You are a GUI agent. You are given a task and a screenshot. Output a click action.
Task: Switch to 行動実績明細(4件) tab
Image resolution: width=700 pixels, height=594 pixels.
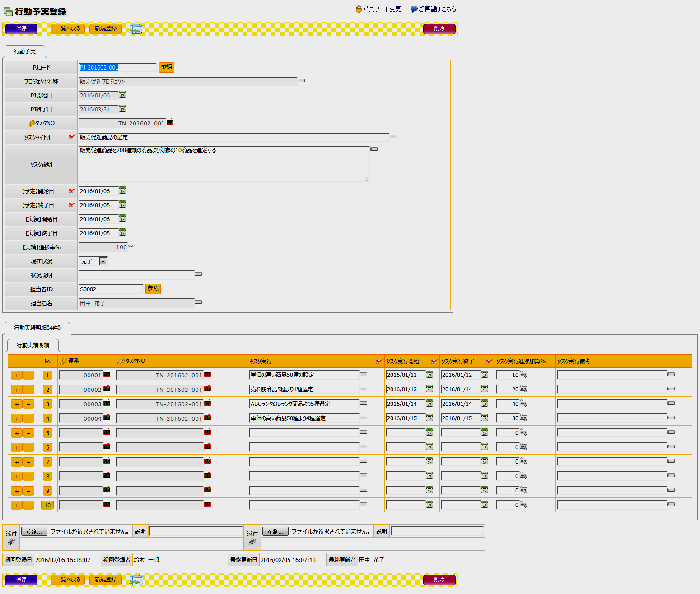37,328
